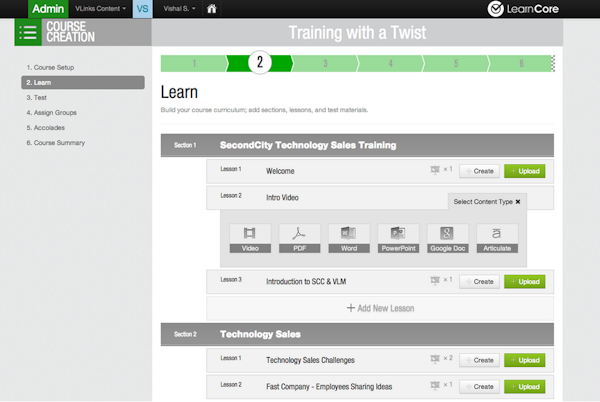600x402 pixels.
Task: Open the VLinks Content dropdown
Action: pyautogui.click(x=93, y=10)
